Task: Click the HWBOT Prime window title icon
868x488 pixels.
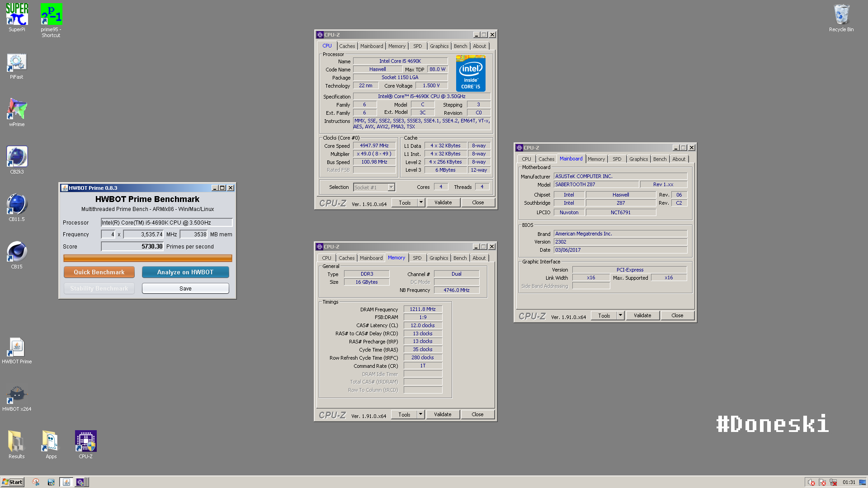Action: (x=65, y=188)
